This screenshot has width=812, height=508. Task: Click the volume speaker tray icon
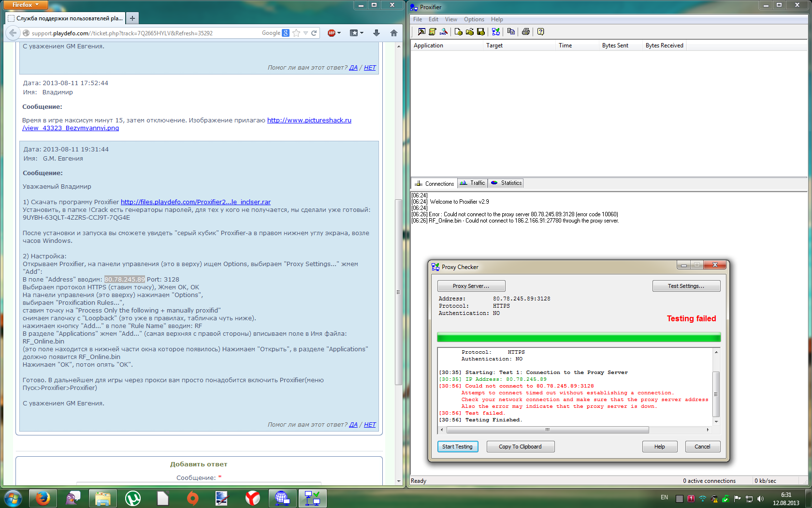pyautogui.click(x=760, y=498)
